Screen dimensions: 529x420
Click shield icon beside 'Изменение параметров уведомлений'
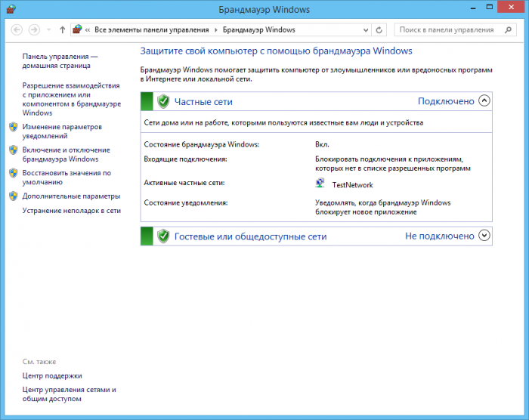14,127
